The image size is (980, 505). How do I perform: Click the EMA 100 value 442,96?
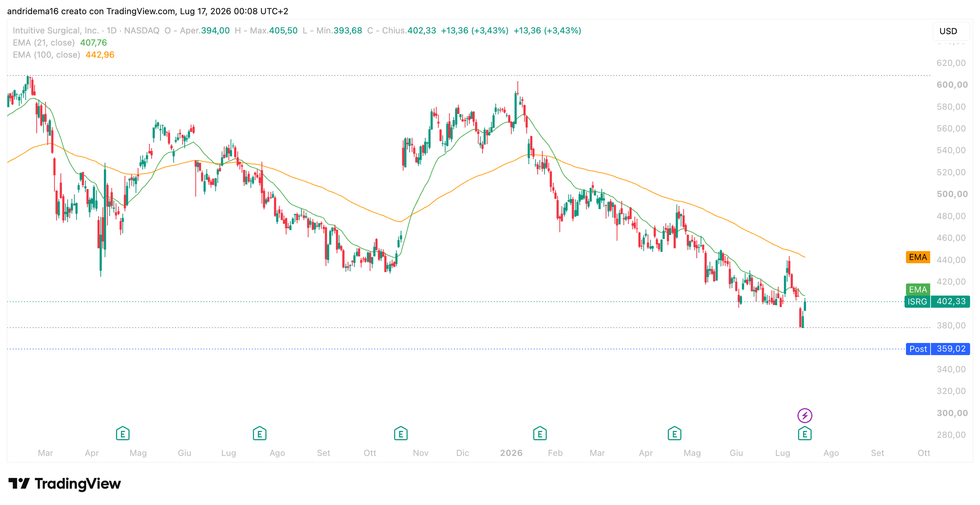[100, 55]
